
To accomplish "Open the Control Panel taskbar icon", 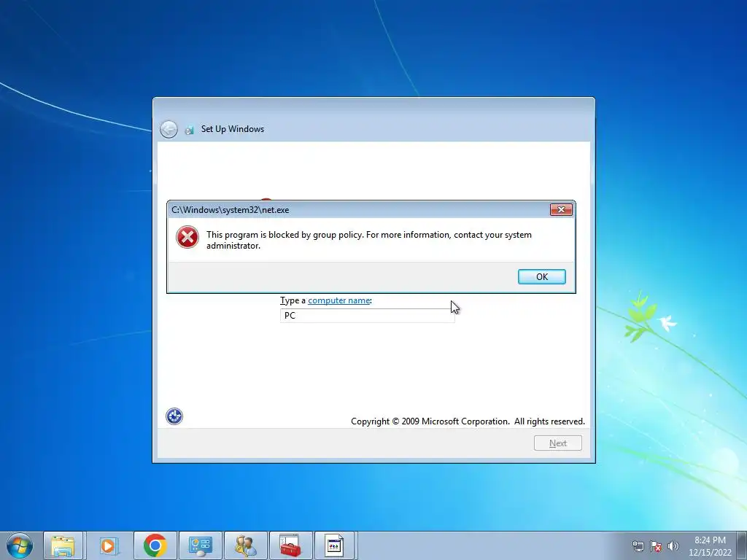I will click(x=200, y=545).
